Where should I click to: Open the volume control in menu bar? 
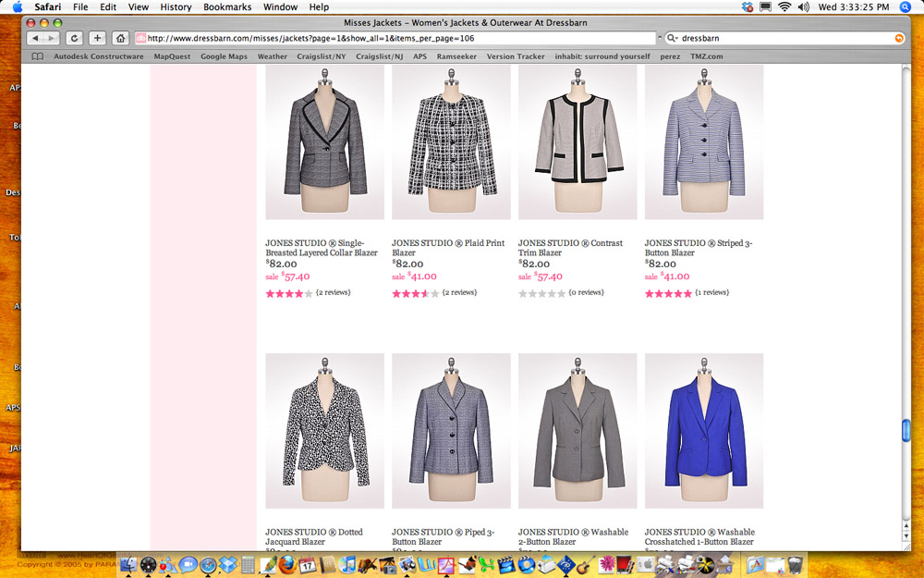803,7
